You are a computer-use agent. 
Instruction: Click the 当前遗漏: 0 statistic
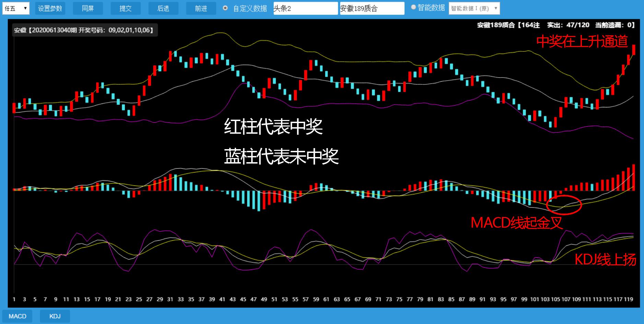click(615, 25)
